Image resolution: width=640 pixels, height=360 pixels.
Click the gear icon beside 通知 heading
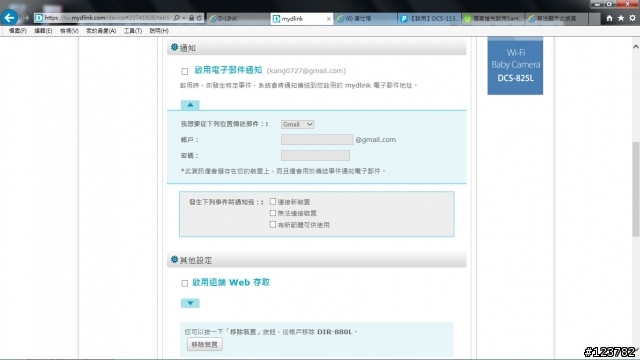(174, 47)
